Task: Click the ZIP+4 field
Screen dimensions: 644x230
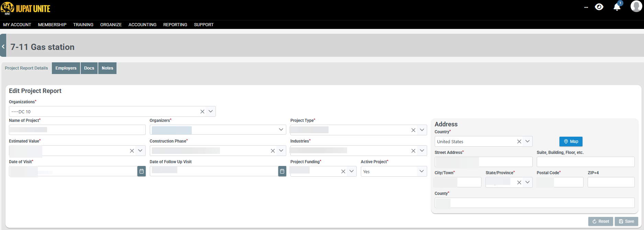Action: click(x=611, y=182)
